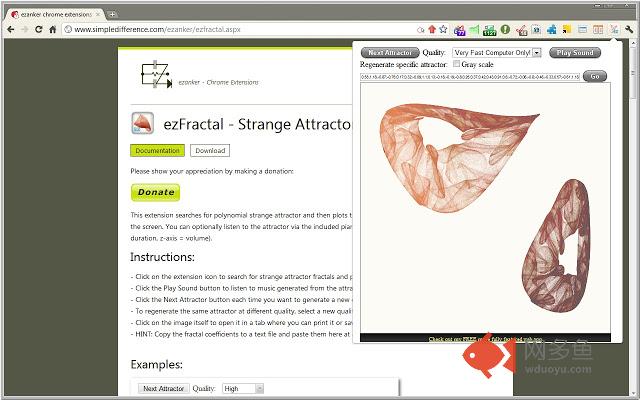The width and height of the screenshot is (640, 400).
Task: Open the extension icon with green 1127 badge
Action: pyautogui.click(x=489, y=30)
